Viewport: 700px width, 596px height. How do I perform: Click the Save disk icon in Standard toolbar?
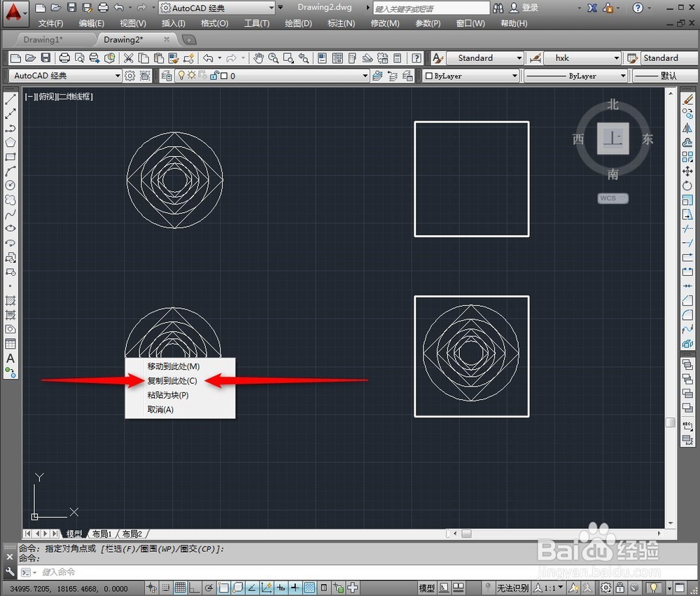pyautogui.click(x=45, y=58)
